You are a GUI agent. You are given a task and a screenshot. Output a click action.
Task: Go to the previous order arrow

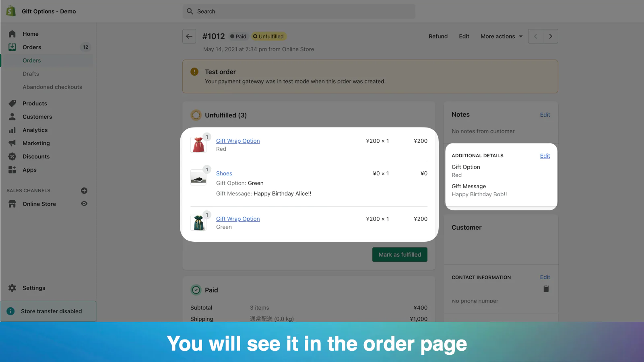click(536, 36)
